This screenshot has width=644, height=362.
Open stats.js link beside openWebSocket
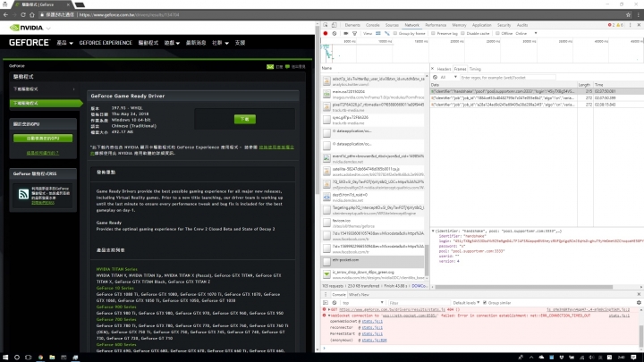point(372,322)
